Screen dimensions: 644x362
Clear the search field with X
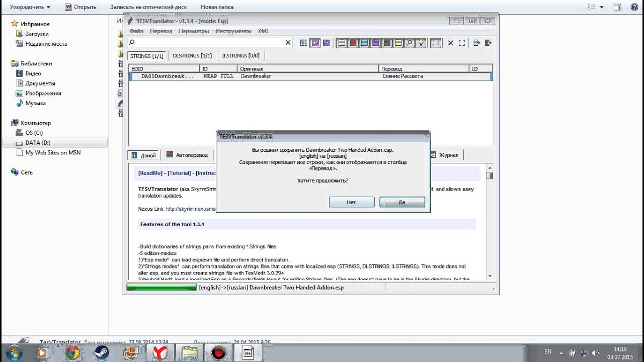(x=288, y=43)
